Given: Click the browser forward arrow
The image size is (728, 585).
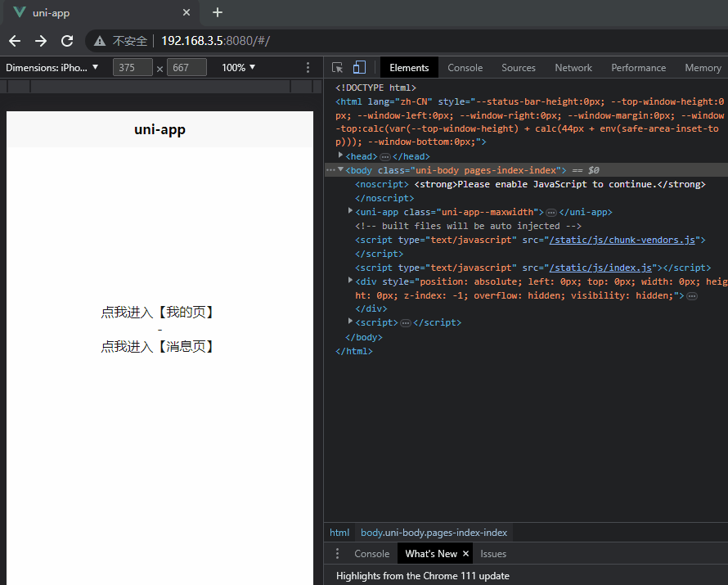Looking at the screenshot, I should [x=41, y=42].
